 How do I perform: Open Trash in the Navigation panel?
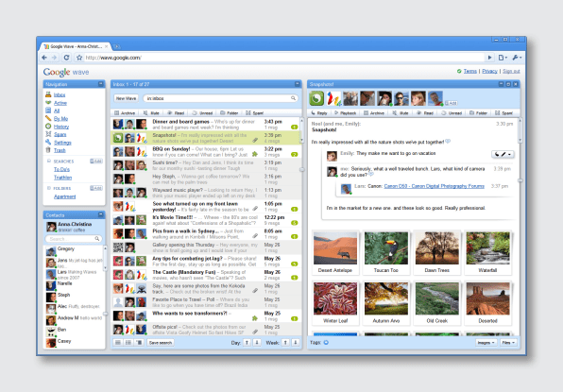coord(60,150)
